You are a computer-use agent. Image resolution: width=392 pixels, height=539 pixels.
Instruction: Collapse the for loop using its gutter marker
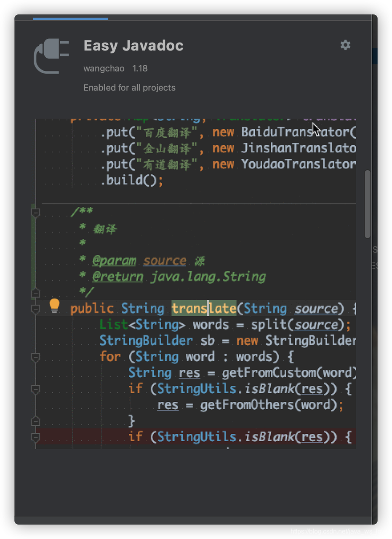point(36,358)
